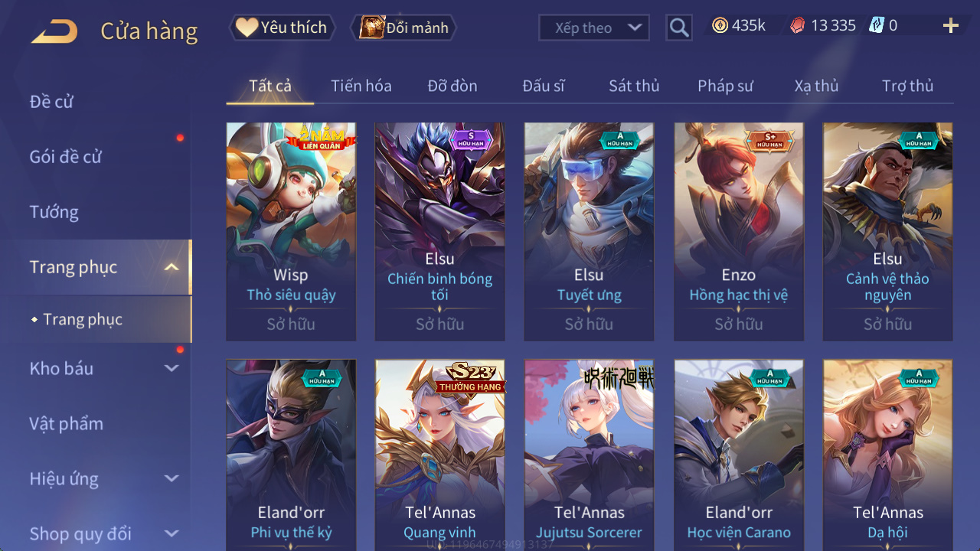Tap the plus icon to add currency
Viewport: 980px width, 551px height.
click(951, 26)
